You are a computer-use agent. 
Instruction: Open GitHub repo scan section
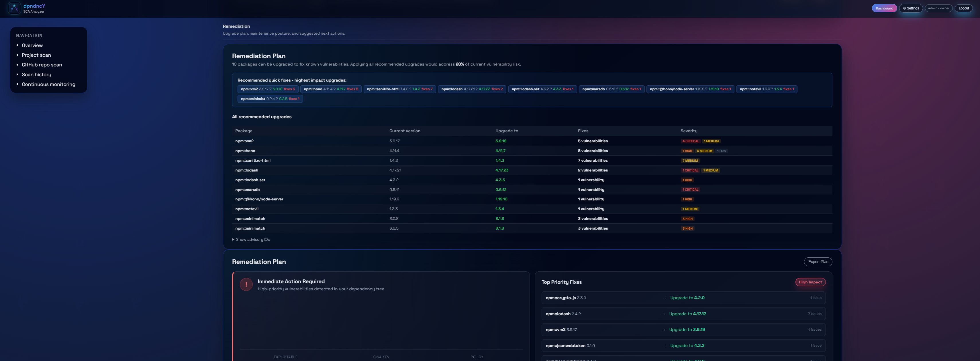[42, 65]
